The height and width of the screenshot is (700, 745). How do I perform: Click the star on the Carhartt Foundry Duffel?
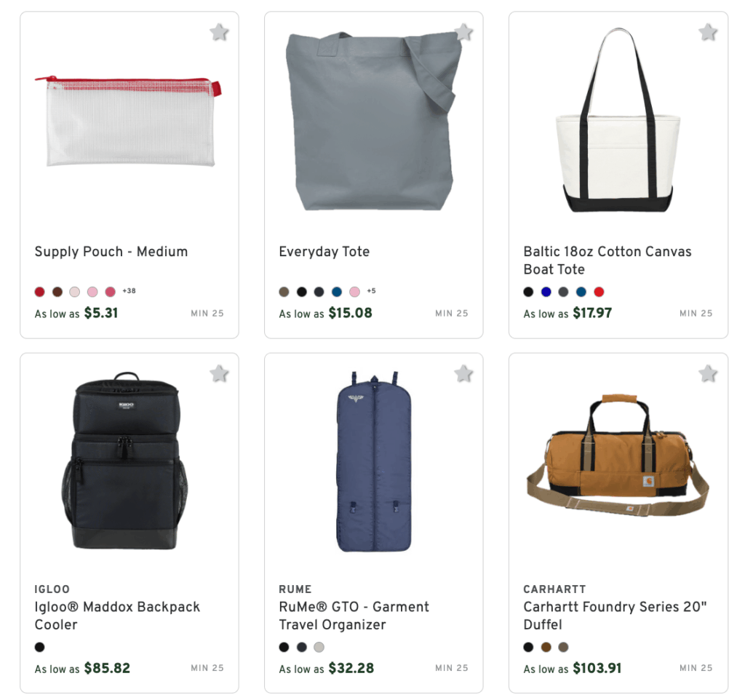click(707, 373)
